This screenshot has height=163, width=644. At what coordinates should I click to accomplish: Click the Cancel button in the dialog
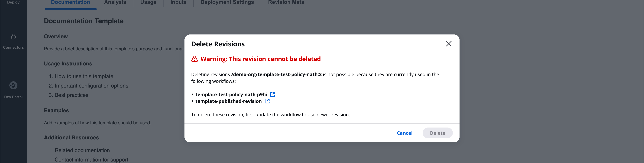[405, 133]
